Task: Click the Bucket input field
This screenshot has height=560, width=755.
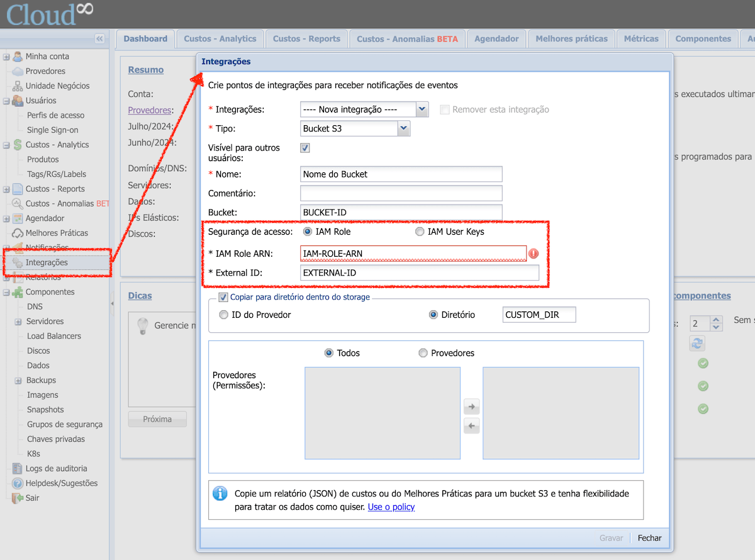Action: 401,213
